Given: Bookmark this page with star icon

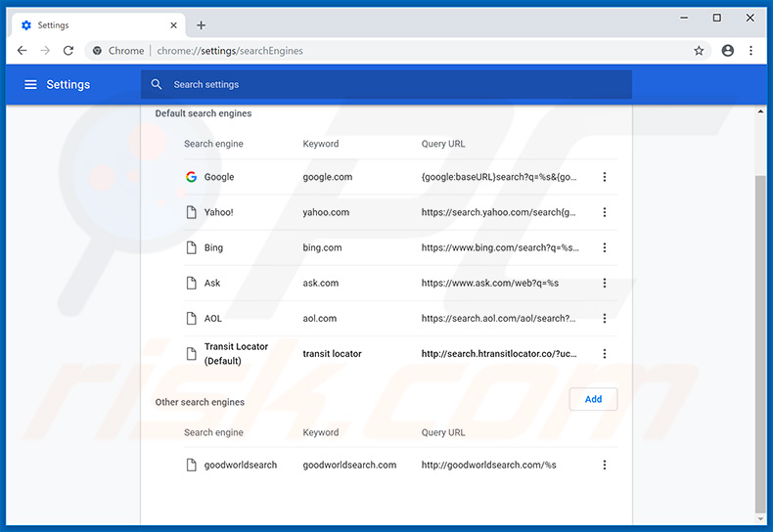Looking at the screenshot, I should [x=699, y=50].
